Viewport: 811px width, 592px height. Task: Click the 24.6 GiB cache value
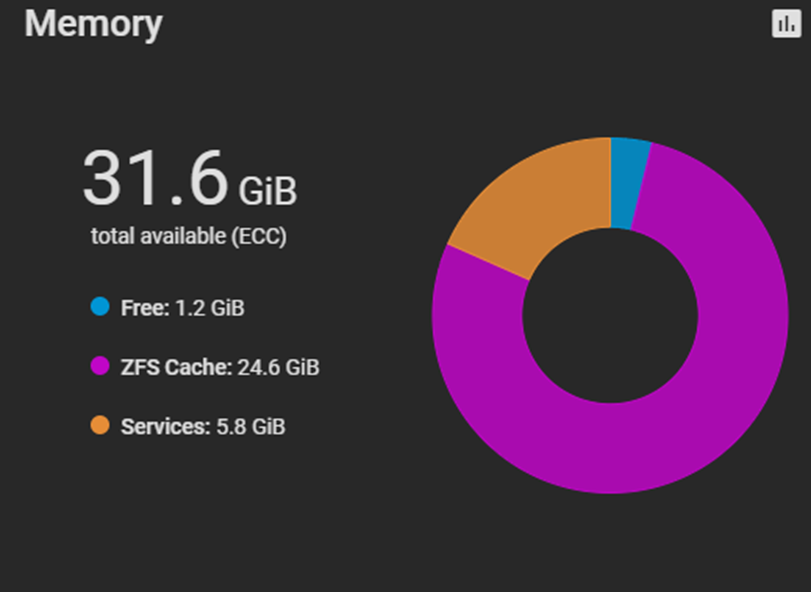278,368
